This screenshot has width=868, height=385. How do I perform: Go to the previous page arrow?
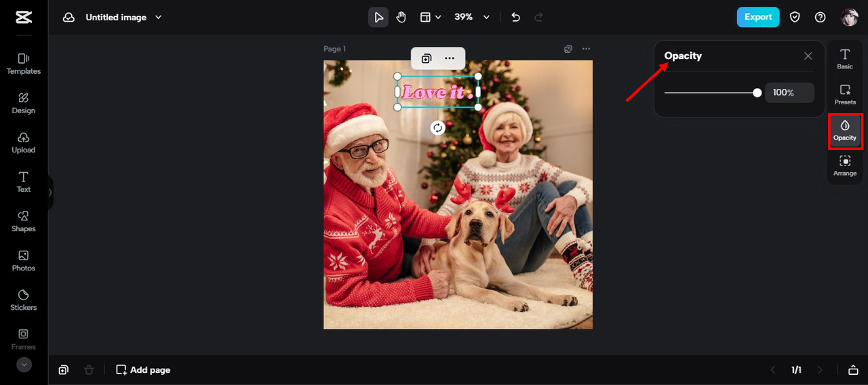click(773, 370)
